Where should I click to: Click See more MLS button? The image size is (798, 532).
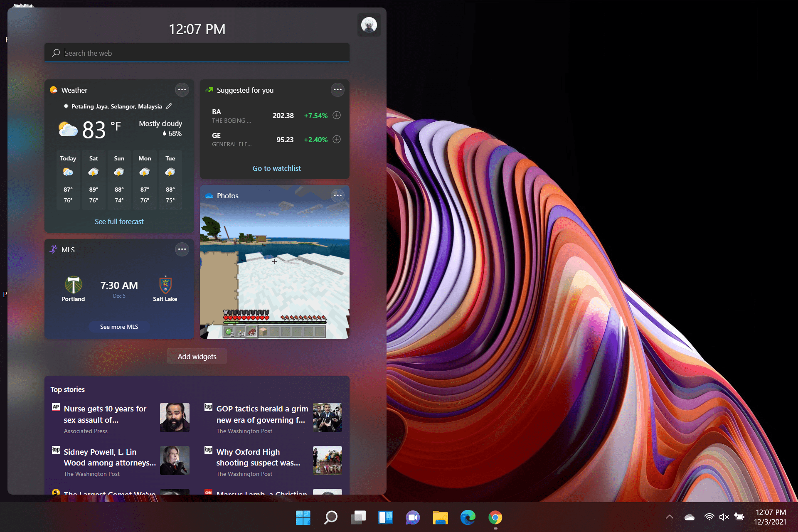click(x=119, y=327)
